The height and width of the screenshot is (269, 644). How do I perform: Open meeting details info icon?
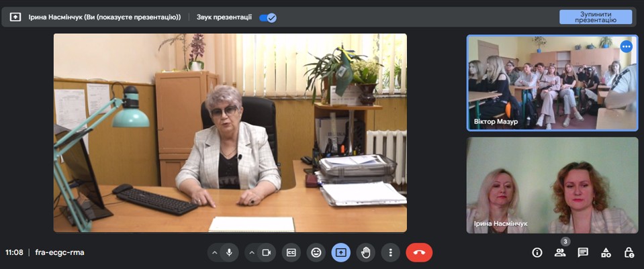coord(537,253)
